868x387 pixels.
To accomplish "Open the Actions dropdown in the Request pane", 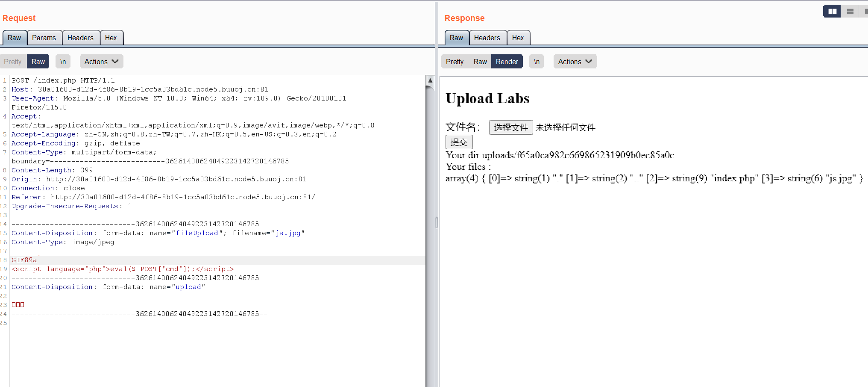I will coord(101,62).
